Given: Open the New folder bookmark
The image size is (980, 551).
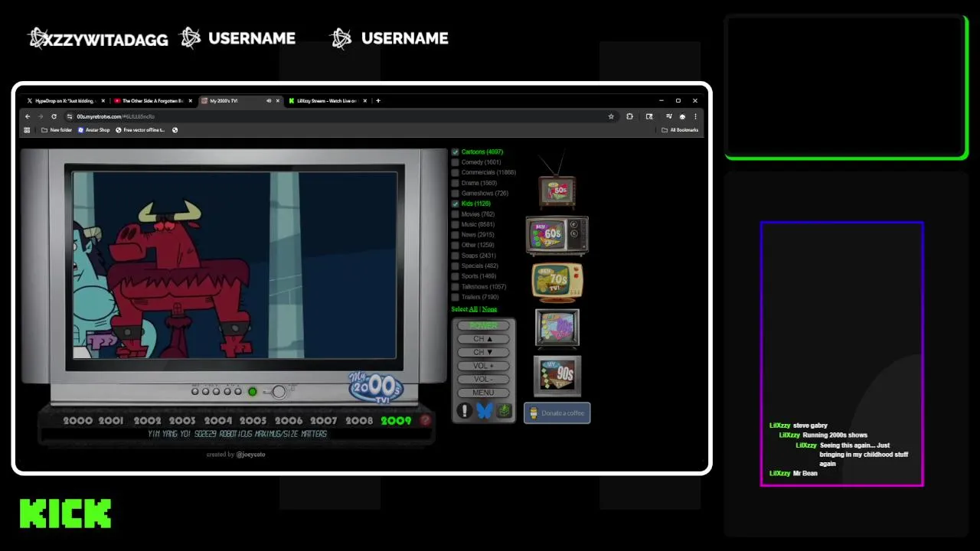Looking at the screenshot, I should click(x=57, y=130).
